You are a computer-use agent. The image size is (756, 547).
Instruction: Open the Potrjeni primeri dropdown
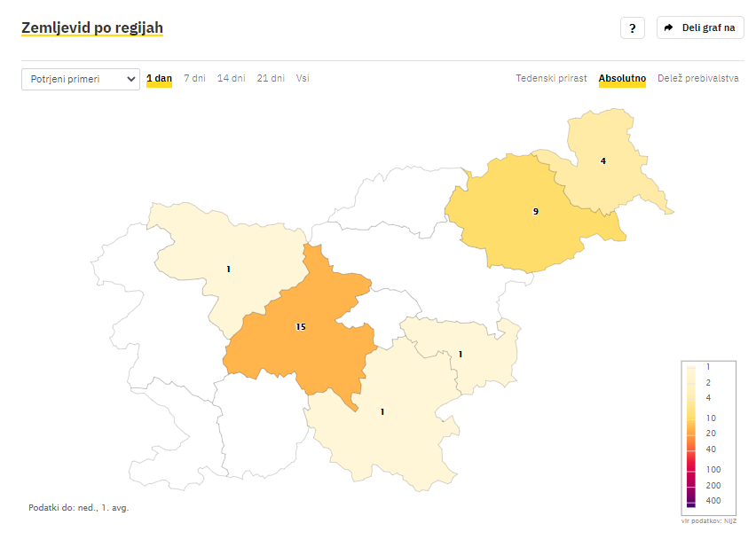(81, 79)
